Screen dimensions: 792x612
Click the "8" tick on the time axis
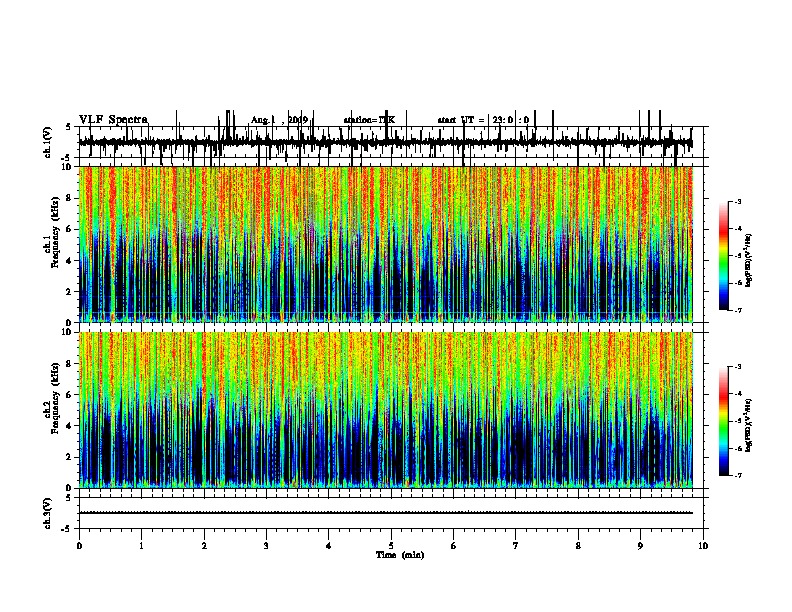[x=578, y=546]
